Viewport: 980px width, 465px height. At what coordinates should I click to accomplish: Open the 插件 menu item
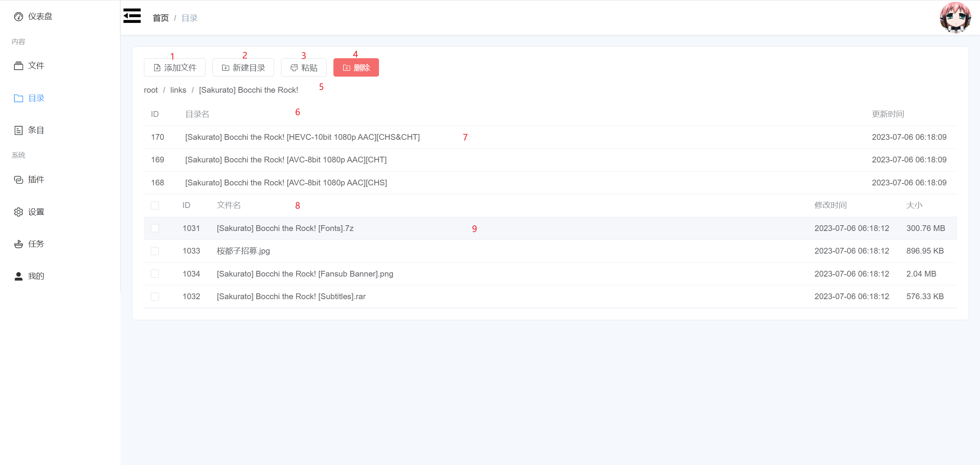click(60, 180)
